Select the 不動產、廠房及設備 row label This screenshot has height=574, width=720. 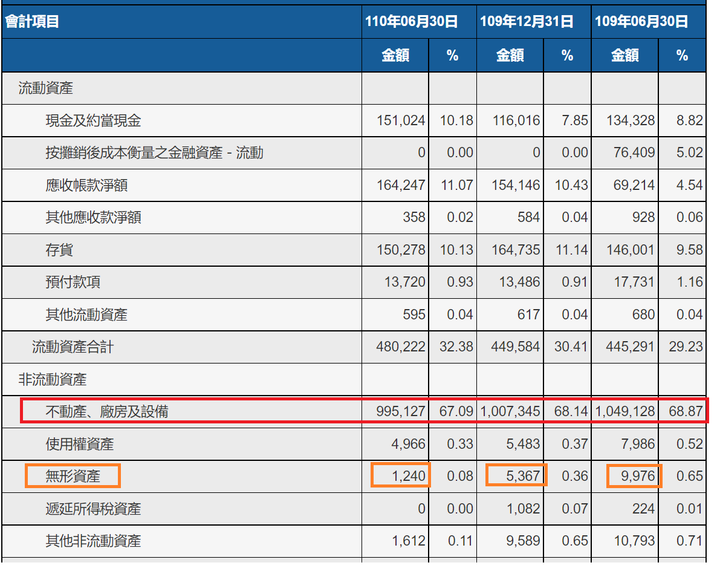(107, 412)
